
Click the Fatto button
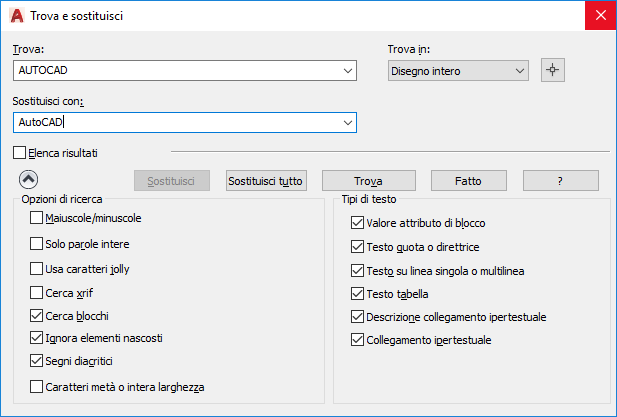[469, 181]
